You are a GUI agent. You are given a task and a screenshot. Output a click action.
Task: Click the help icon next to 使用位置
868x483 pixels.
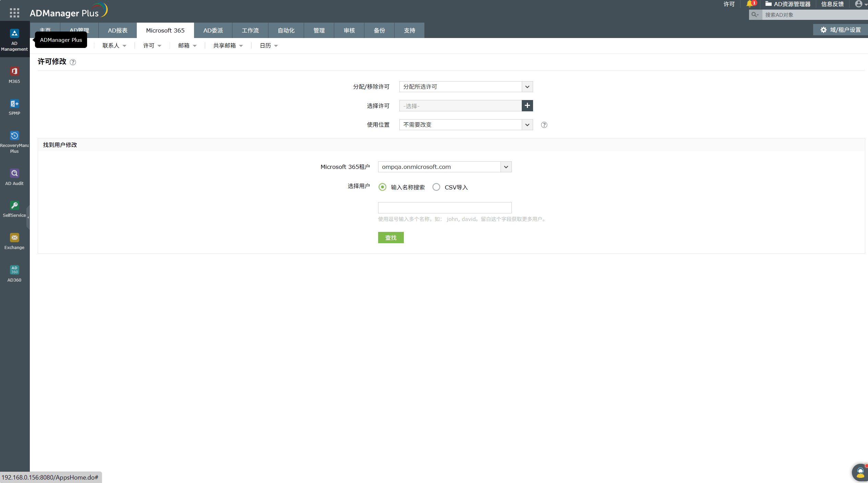[544, 125]
